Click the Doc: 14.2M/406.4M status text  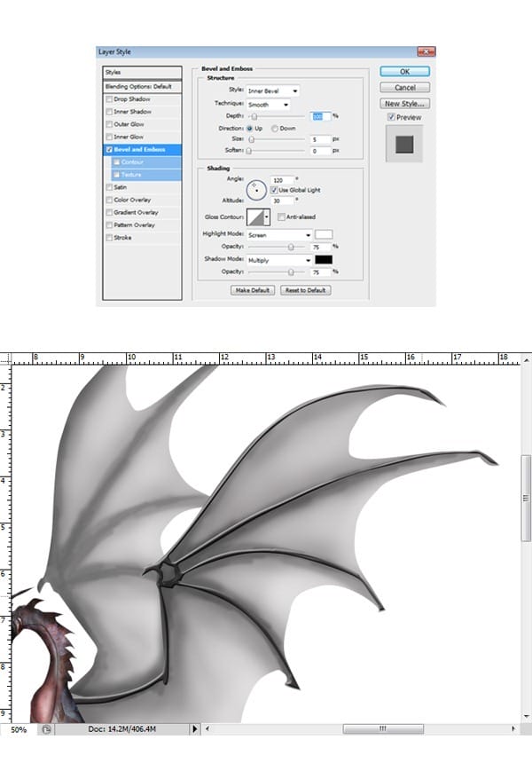point(122,728)
